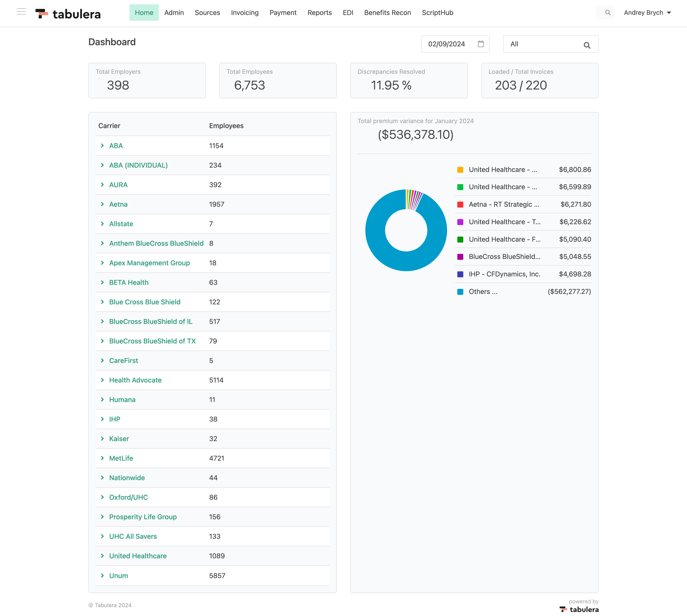Click the 02/09/2024 date input field
This screenshot has height=616, width=687.
click(447, 44)
